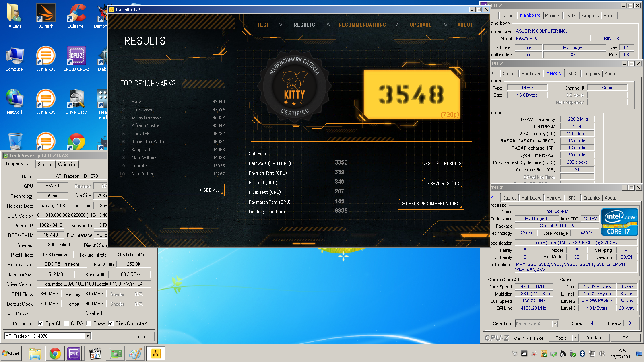Select the 3DMark05 desktop shortcut
This screenshot has width=644, height=362.
click(45, 102)
